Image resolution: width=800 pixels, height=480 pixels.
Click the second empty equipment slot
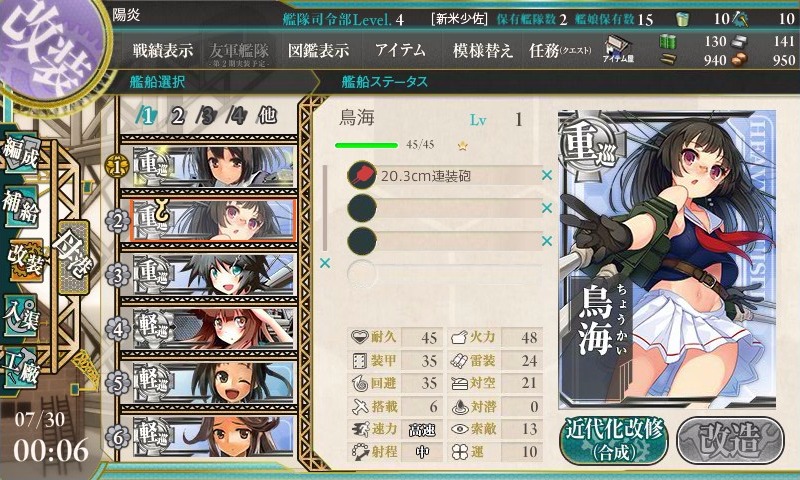(445, 241)
